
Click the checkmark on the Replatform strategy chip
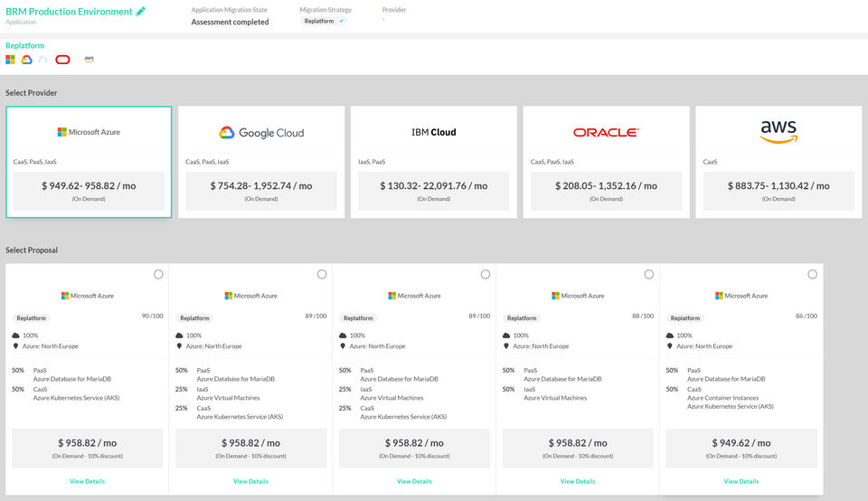pyautogui.click(x=341, y=21)
